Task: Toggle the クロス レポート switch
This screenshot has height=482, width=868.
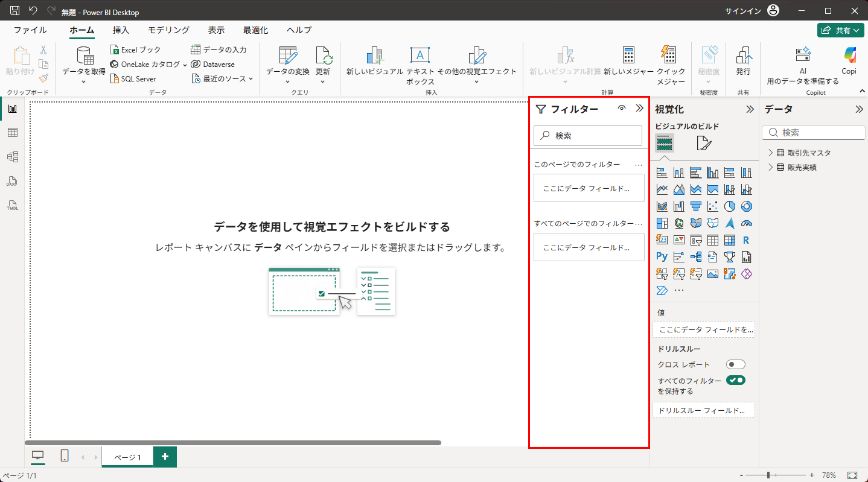Action: 736,364
